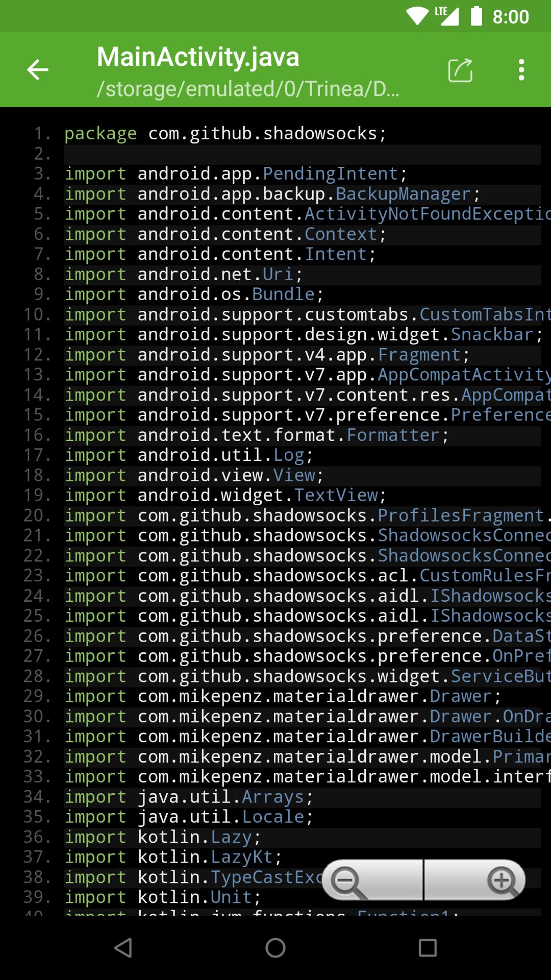Click line number 29 in the gutter
Image resolution: width=551 pixels, height=980 pixels.
pos(37,697)
